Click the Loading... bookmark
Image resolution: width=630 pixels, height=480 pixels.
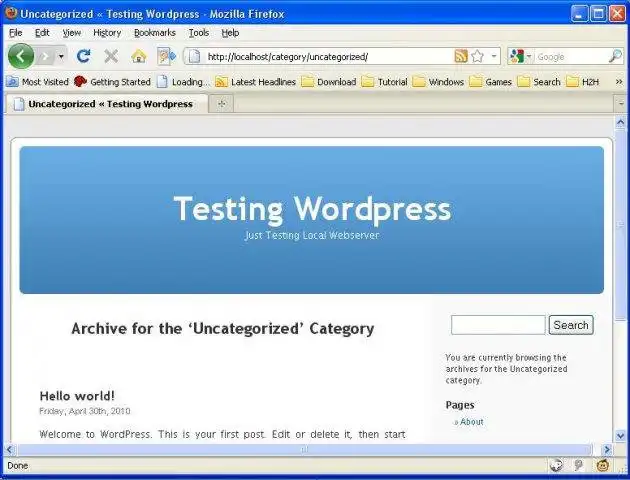point(183,82)
